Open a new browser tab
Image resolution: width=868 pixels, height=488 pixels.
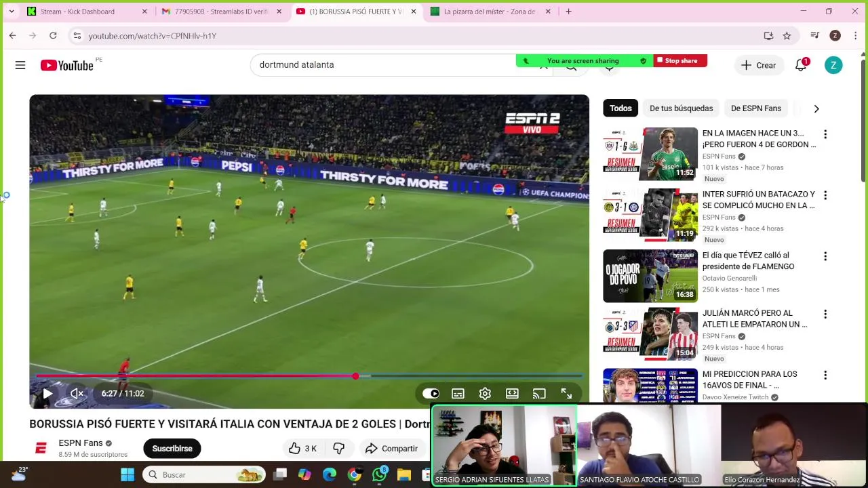[x=568, y=12]
